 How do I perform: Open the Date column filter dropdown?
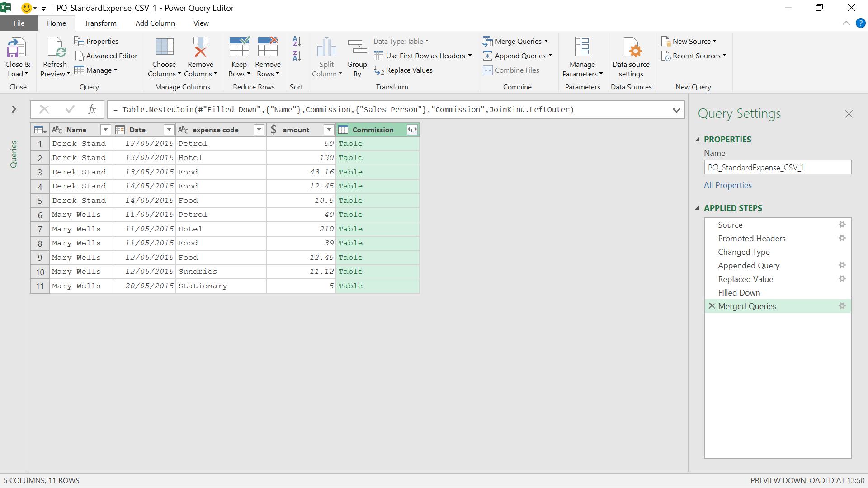[169, 130]
